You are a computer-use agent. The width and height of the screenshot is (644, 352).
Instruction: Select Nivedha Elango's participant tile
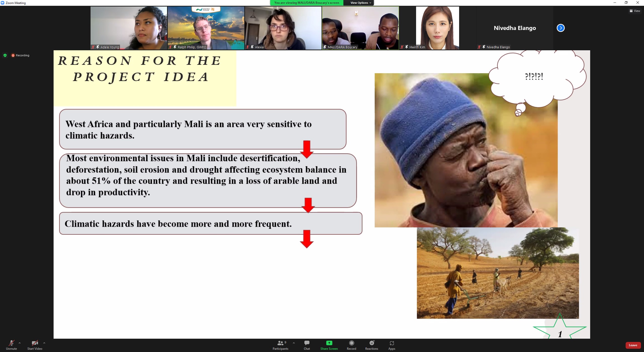coord(515,28)
